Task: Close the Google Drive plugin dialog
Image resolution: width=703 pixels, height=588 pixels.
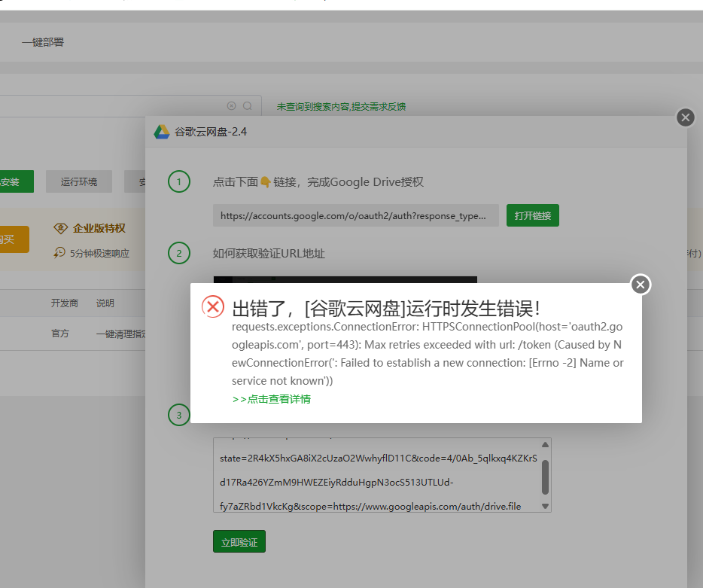Action: pyautogui.click(x=685, y=117)
